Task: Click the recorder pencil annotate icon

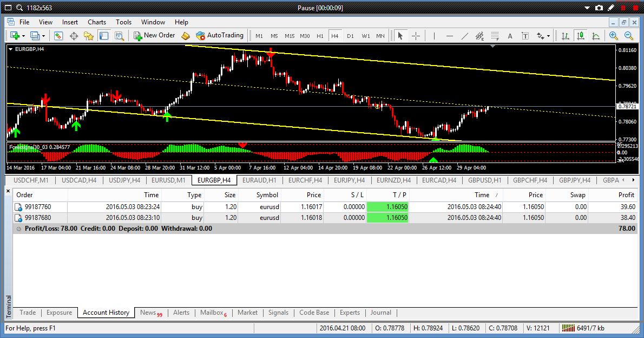Action: pyautogui.click(x=611, y=8)
